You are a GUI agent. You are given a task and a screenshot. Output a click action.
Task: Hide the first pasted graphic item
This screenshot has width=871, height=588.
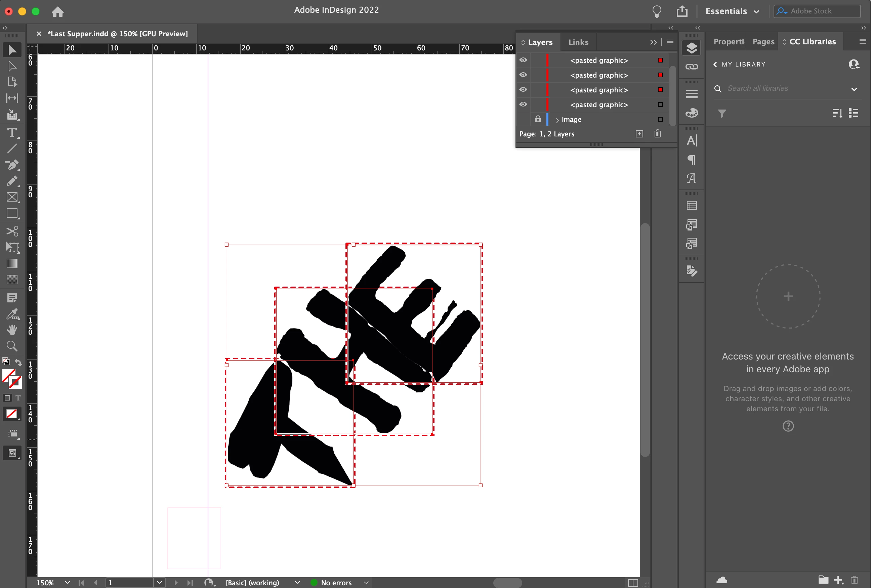523,60
